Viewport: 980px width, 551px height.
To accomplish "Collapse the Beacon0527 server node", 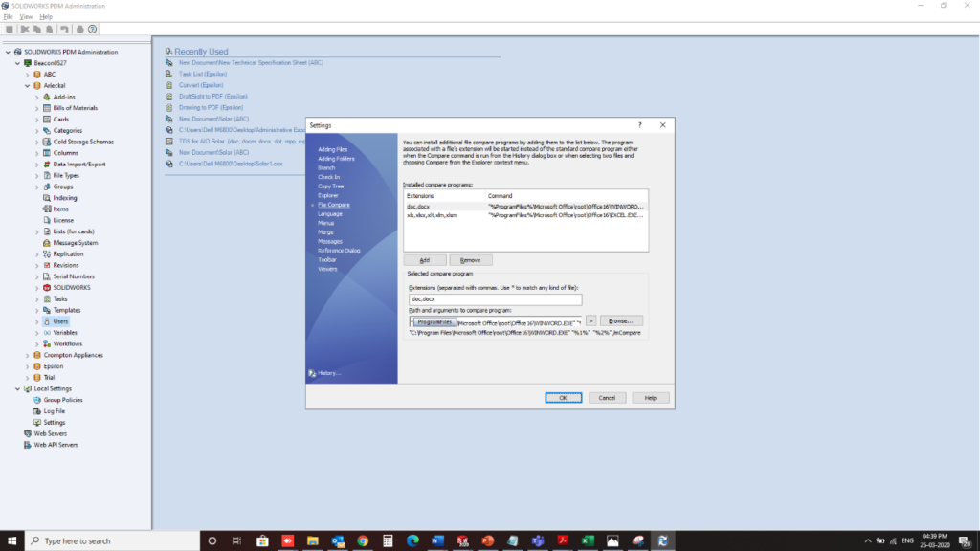I will (17, 63).
